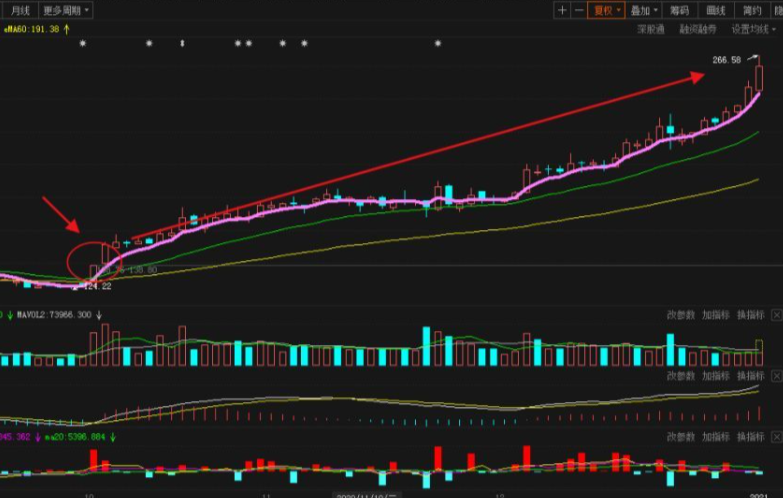Click 改参数 in MACD panel
The height and width of the screenshot is (498, 783).
click(x=681, y=376)
